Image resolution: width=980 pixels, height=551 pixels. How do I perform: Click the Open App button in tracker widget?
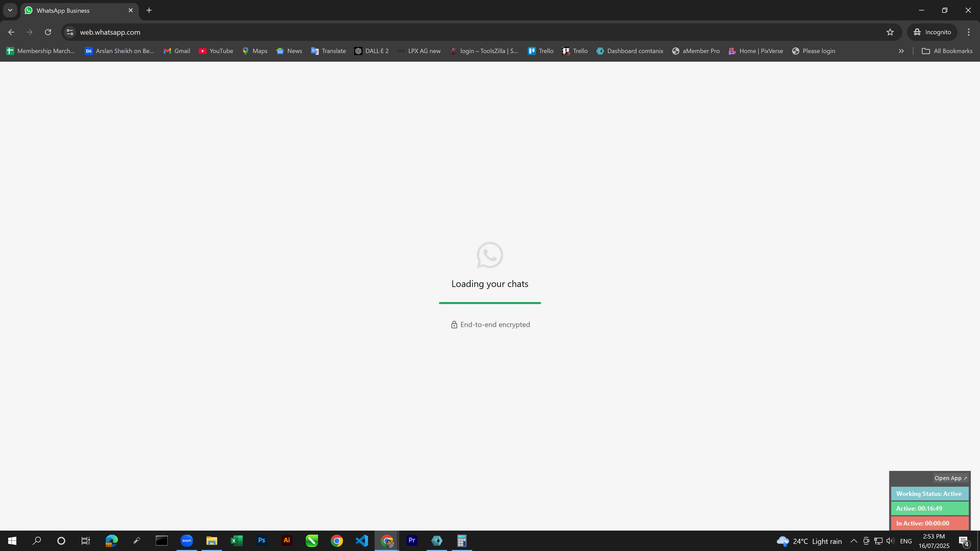coord(950,478)
